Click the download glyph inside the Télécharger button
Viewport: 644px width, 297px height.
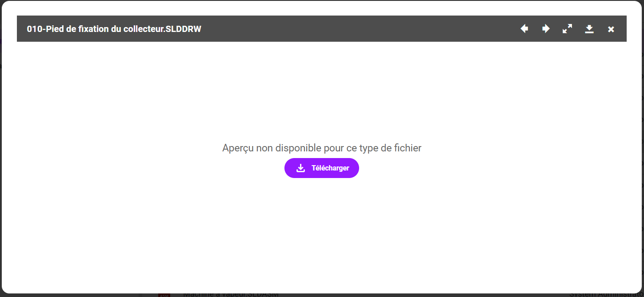tap(301, 168)
